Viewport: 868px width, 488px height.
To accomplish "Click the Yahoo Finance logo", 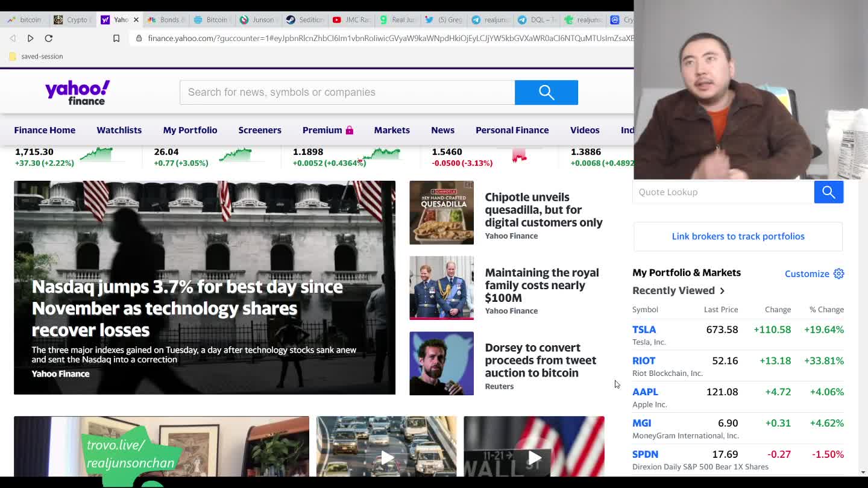I will click(78, 92).
